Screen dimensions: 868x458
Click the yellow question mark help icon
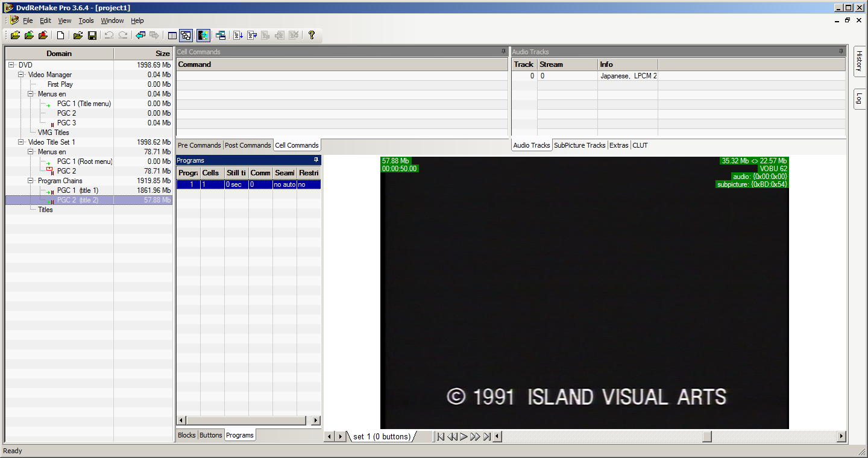[311, 35]
